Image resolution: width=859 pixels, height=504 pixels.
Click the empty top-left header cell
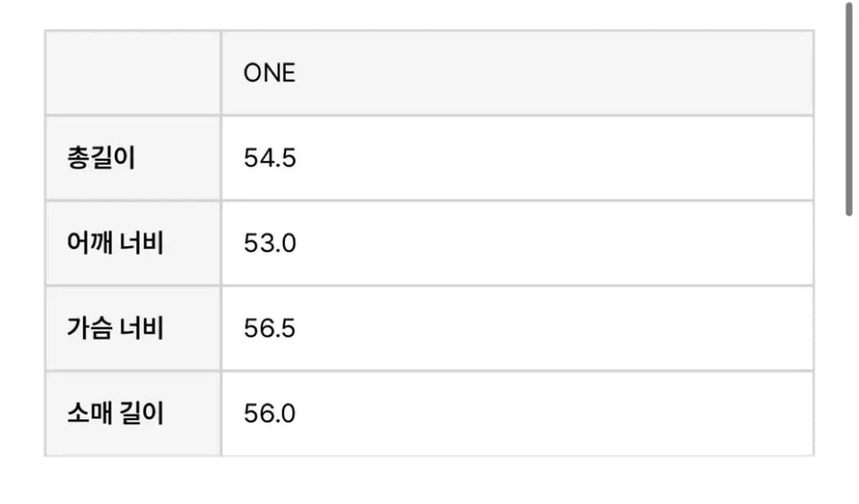coord(133,73)
